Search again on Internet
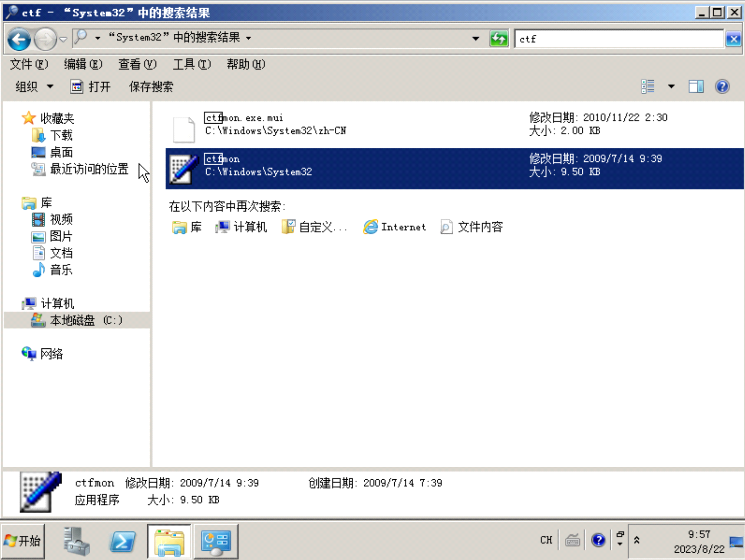 pos(395,227)
